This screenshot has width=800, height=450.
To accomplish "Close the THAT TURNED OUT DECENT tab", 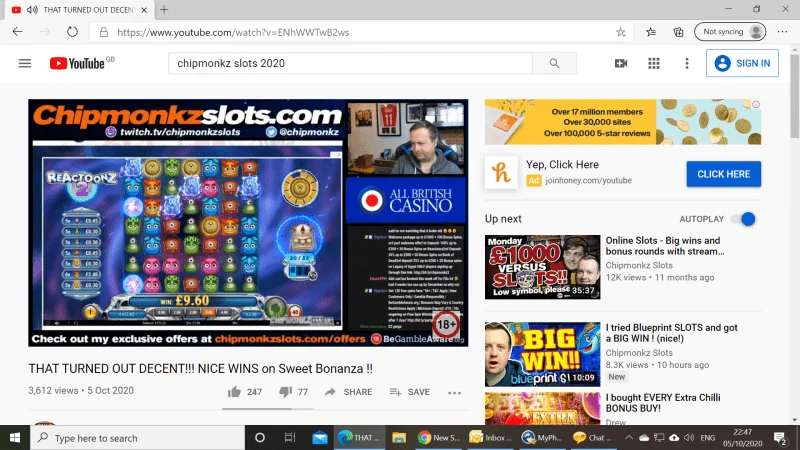I will tap(144, 10).
